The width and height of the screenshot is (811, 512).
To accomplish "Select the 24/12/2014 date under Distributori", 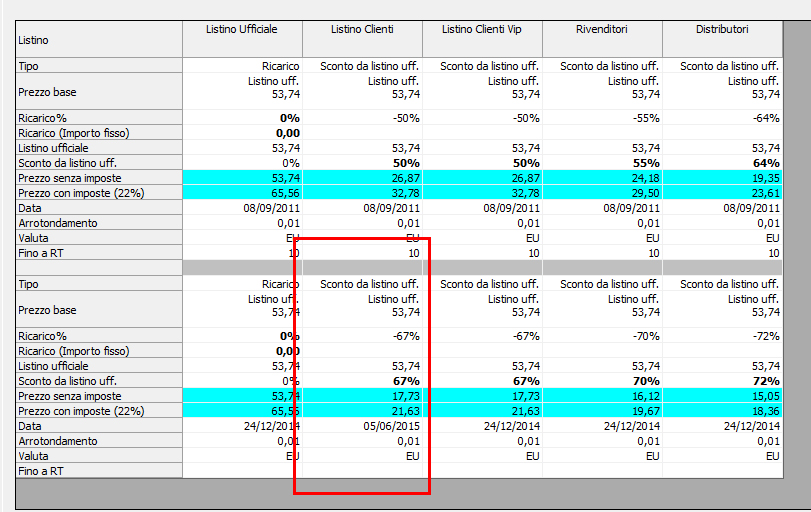I will [722, 426].
